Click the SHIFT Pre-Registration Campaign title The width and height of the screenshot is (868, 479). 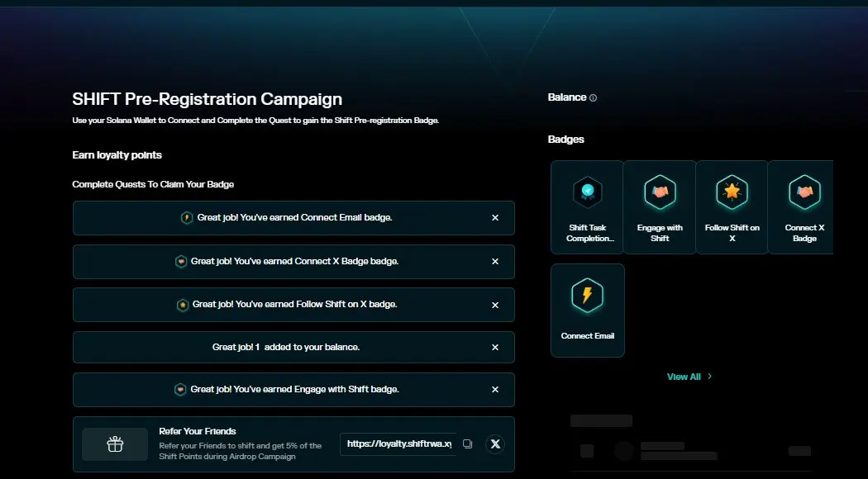[x=207, y=100]
